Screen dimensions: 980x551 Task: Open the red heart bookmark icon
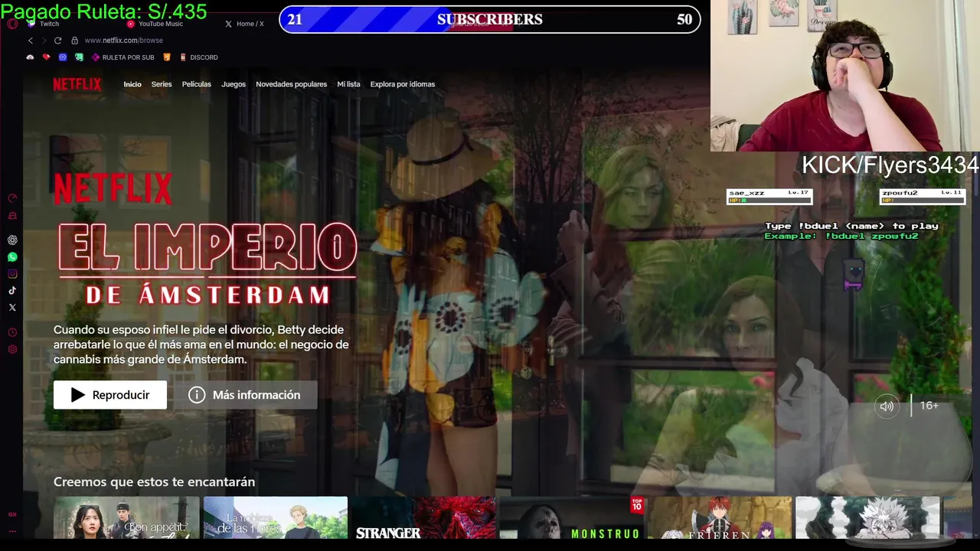(x=47, y=57)
